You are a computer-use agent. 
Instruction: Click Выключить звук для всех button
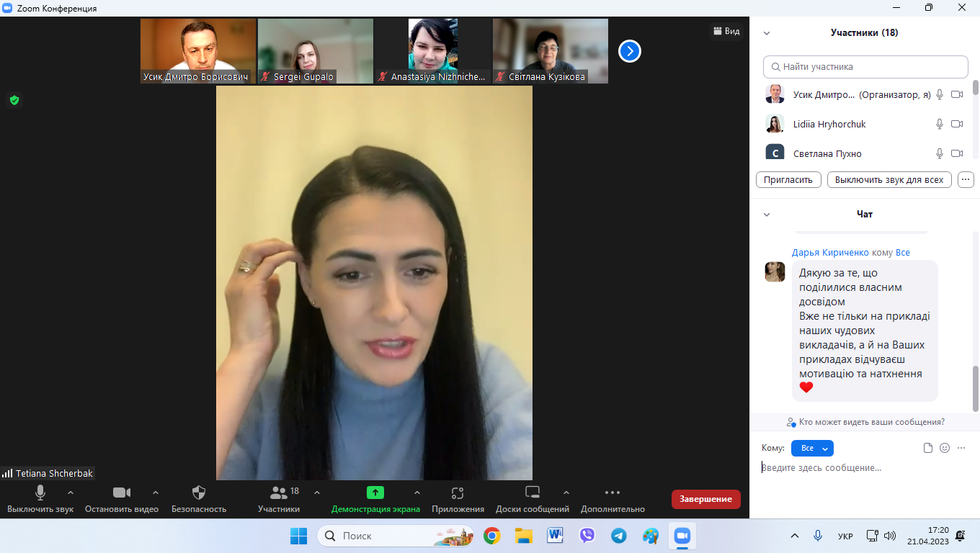[x=889, y=179]
